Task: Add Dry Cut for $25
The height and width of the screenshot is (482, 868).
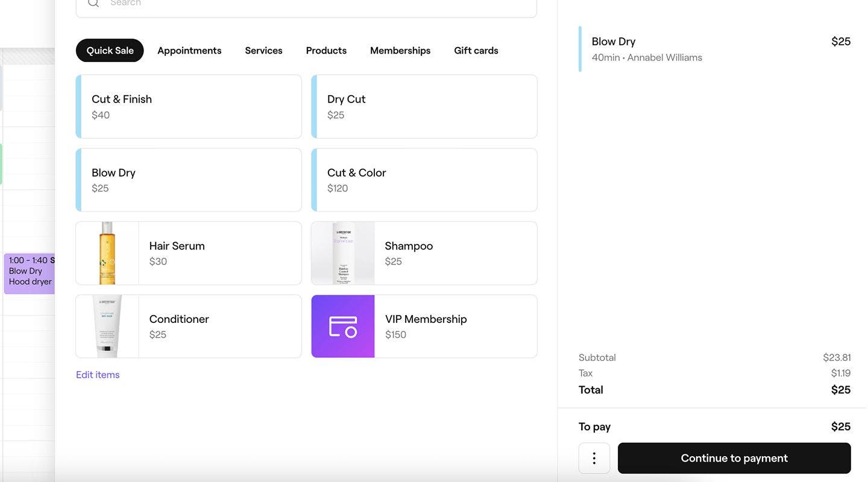Action: pos(424,107)
